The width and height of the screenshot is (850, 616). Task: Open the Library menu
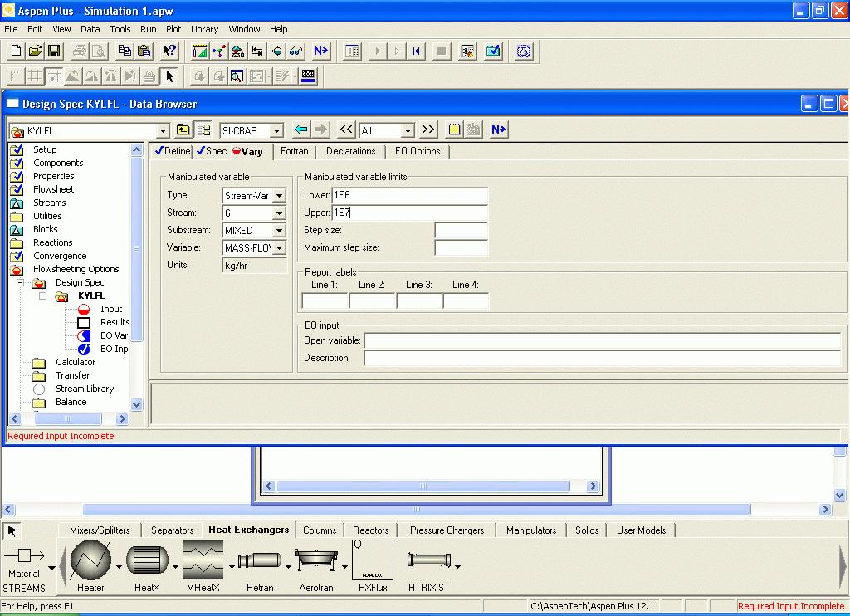point(204,29)
